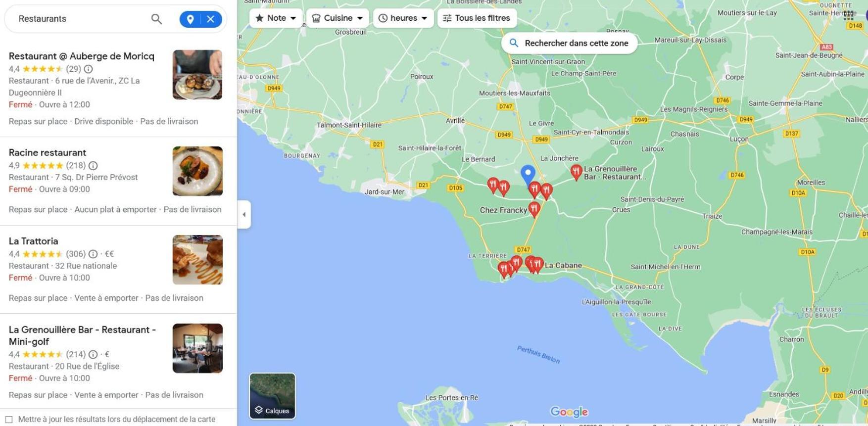Click info icon next to Racine (218) reviews

pos(93,165)
